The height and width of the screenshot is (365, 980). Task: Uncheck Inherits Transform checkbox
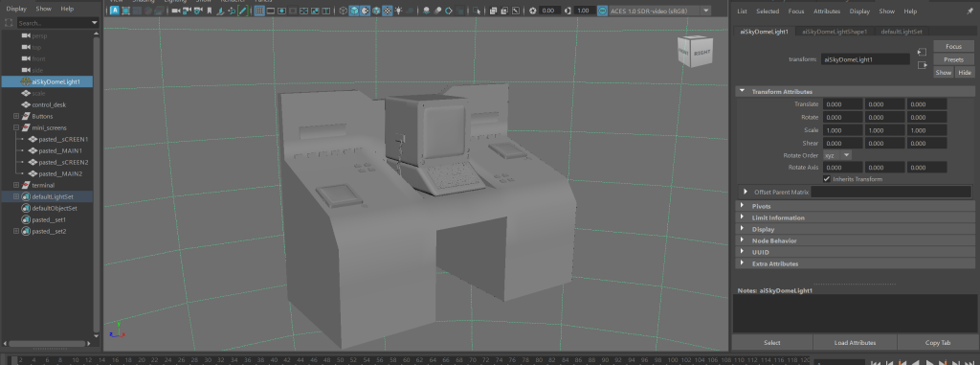coord(827,179)
